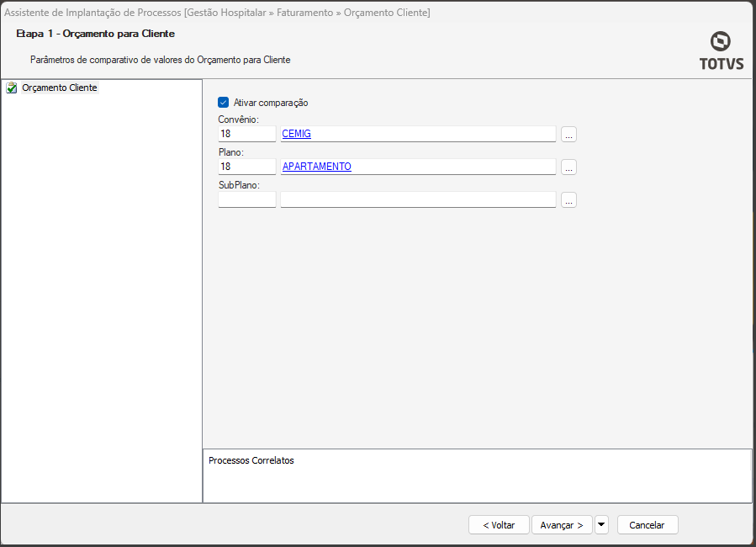Viewport: 756px width, 547px height.
Task: Click the empty SubPlano description field
Action: 418,199
